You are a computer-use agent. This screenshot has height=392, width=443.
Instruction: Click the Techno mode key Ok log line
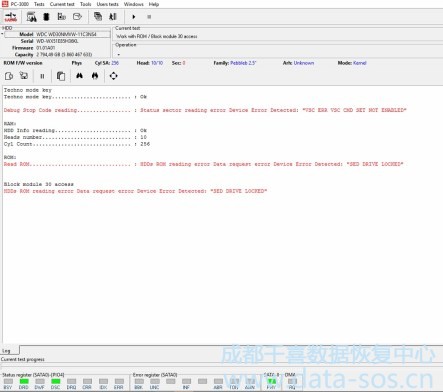click(75, 97)
